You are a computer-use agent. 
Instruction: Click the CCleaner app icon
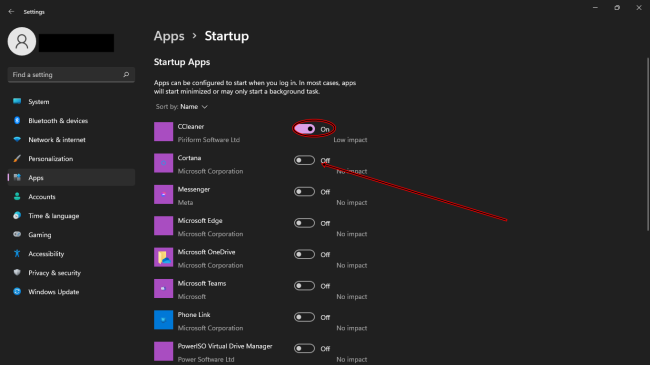coord(163,132)
